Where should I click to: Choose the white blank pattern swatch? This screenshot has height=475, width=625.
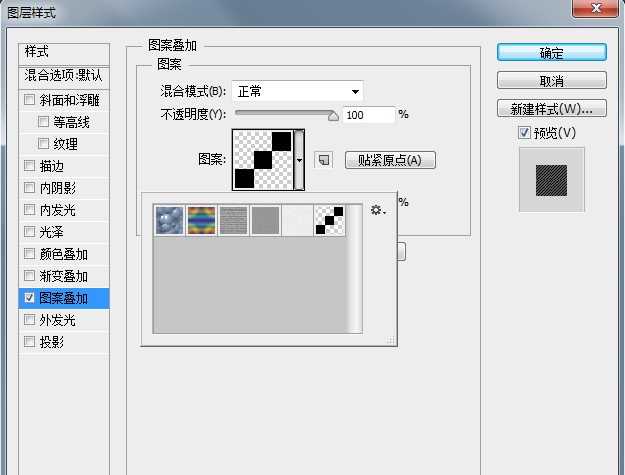[x=297, y=220]
